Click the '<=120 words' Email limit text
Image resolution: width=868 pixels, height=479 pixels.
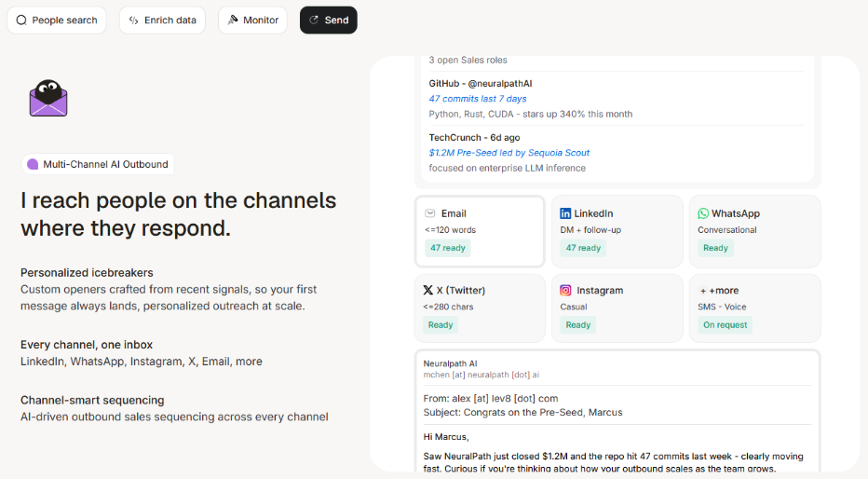pyautogui.click(x=450, y=230)
